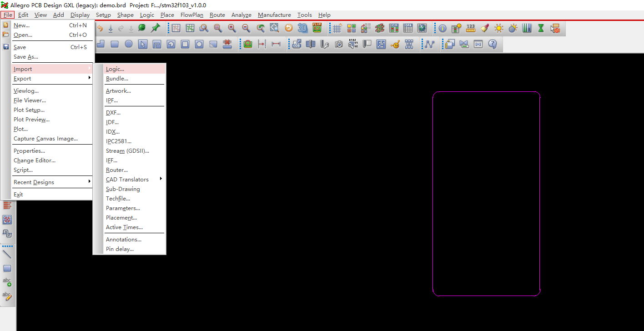This screenshot has width=644, height=331.
Task: Open the Manufacture menu
Action: pos(274,15)
